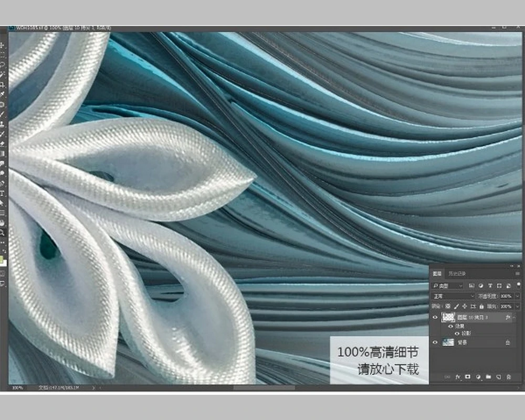Viewport: 525px width, 420px height.
Task: Select the Rectangle shape tool
Action: pyautogui.click(x=3, y=213)
